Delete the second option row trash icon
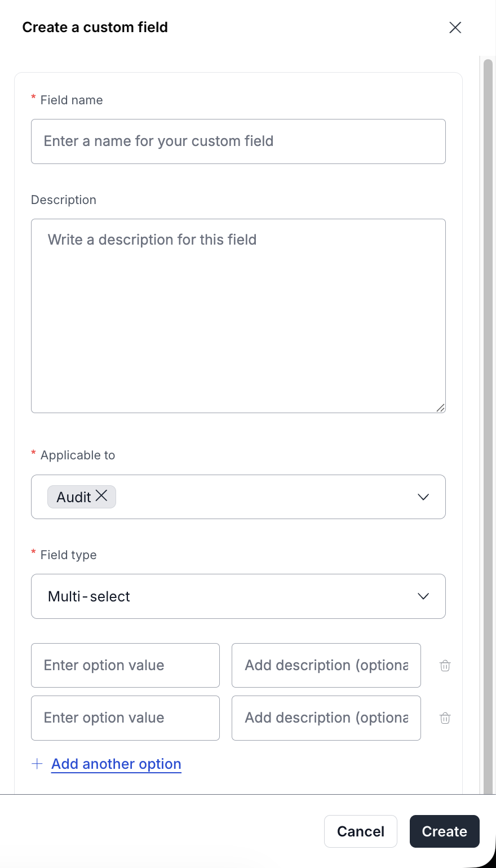The width and height of the screenshot is (496, 868). pos(445,718)
